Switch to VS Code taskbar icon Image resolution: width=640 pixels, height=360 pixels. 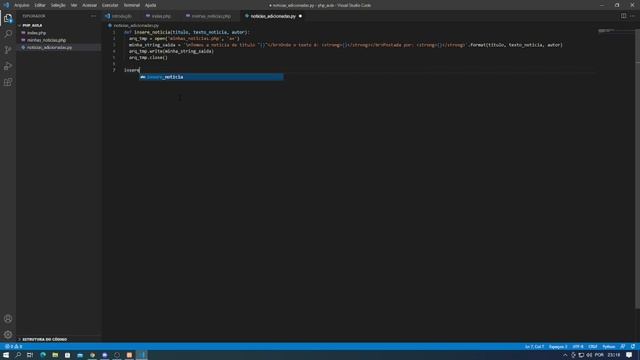[x=142, y=355]
